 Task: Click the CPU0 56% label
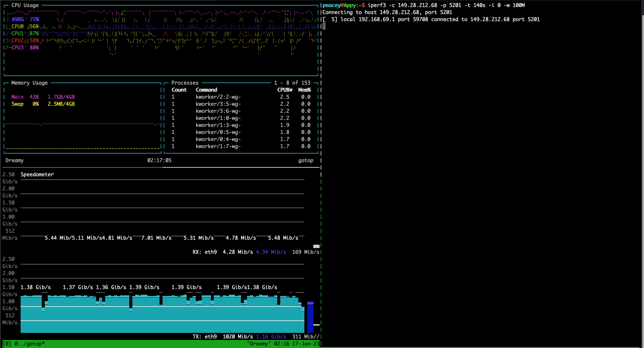[25, 26]
